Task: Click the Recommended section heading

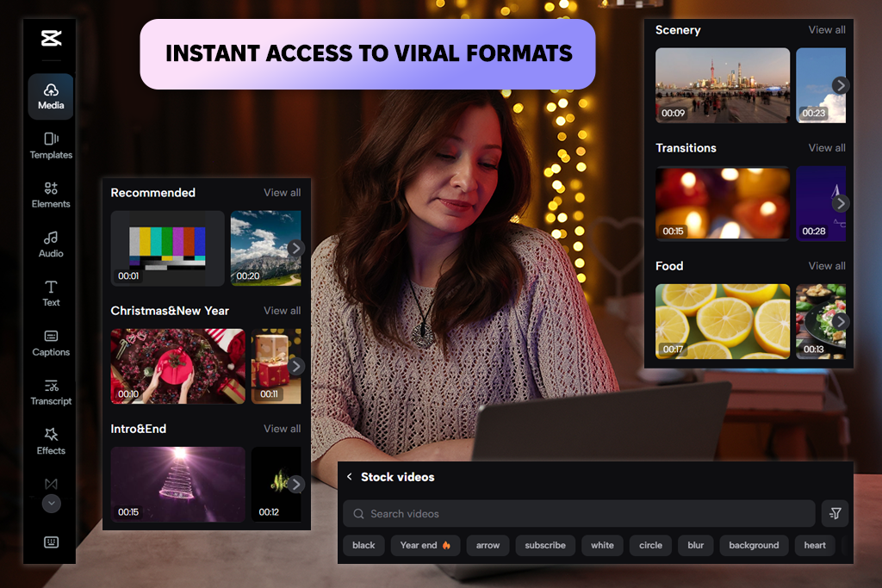Action: [x=153, y=192]
